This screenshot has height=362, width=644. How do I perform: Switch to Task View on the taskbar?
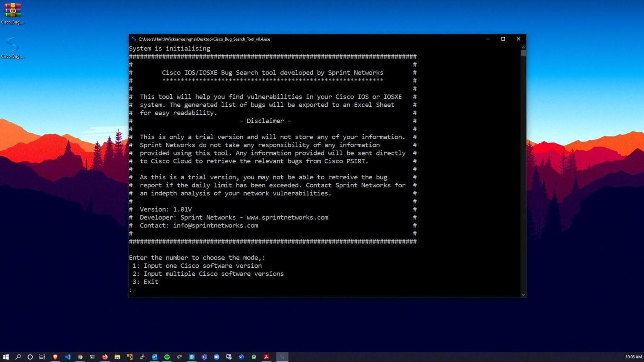click(x=42, y=357)
